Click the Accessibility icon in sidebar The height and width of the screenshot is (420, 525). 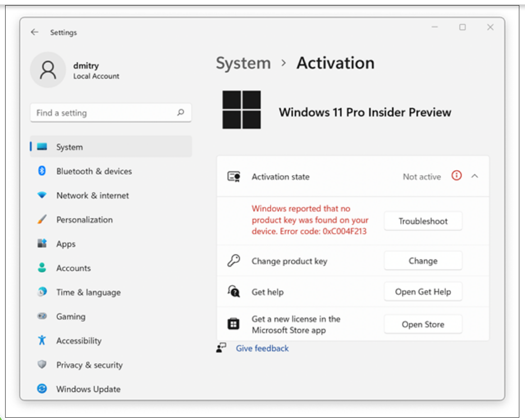pyautogui.click(x=42, y=340)
